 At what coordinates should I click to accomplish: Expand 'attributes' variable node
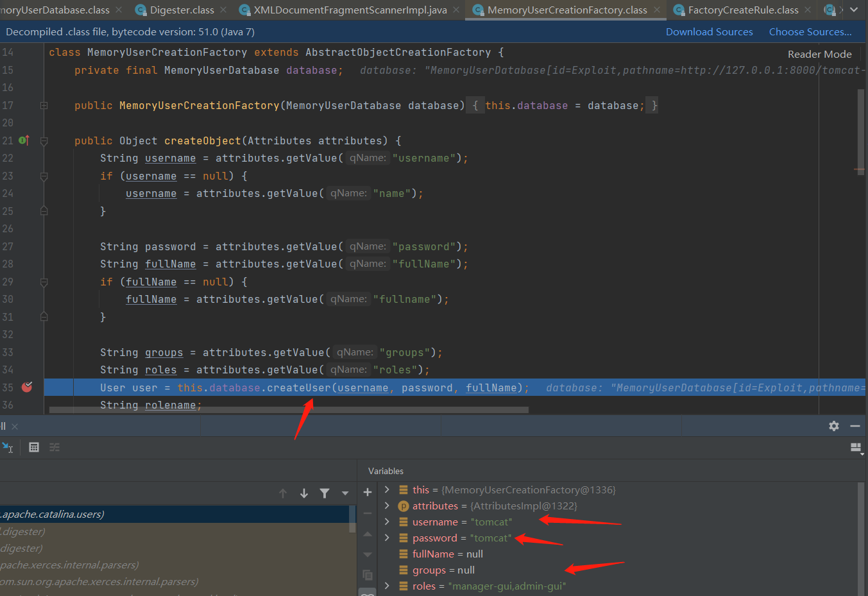point(387,506)
